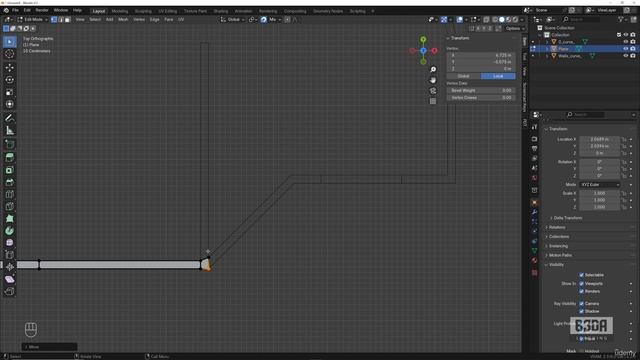
Task: Toggle the camera view icon
Action: [433, 91]
